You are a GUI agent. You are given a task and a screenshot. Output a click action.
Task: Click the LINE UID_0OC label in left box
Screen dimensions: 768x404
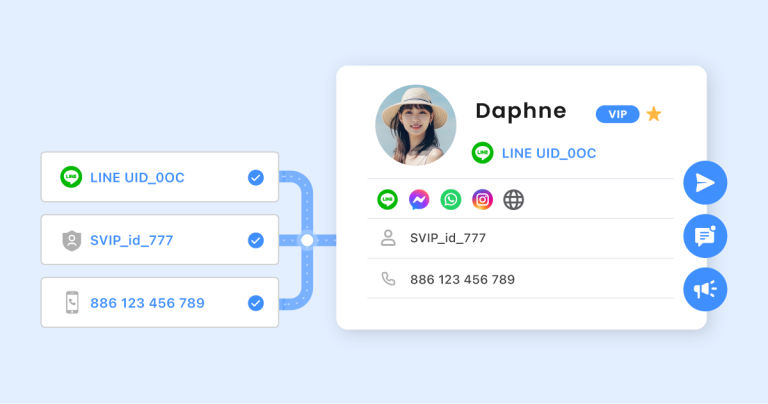point(137,178)
